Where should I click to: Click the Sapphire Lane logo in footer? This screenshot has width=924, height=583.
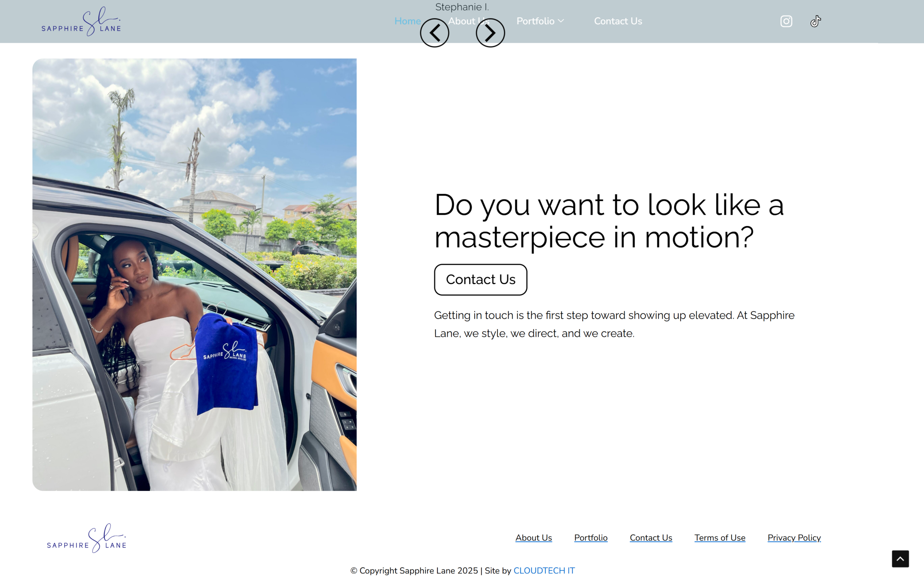(x=86, y=538)
